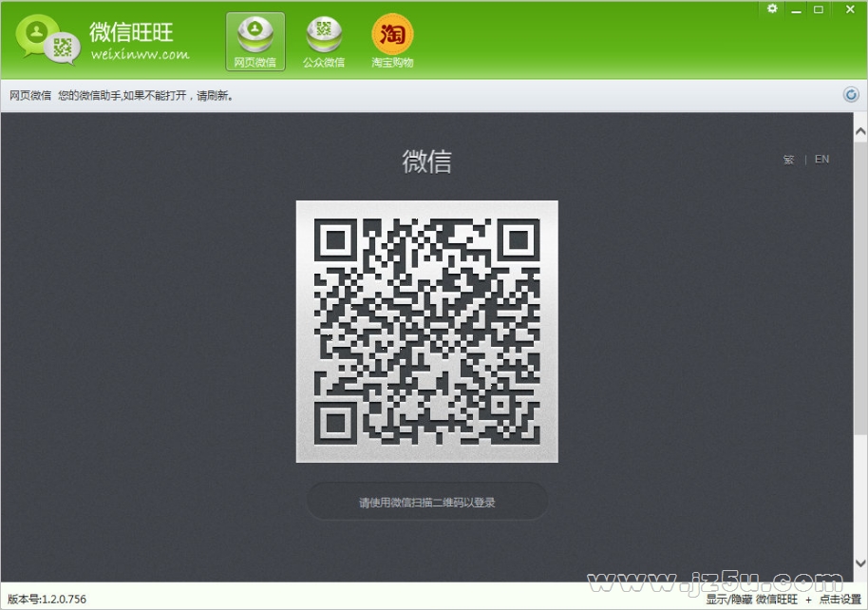Click the WeChat login QR code
The image size is (868, 610).
[426, 332]
